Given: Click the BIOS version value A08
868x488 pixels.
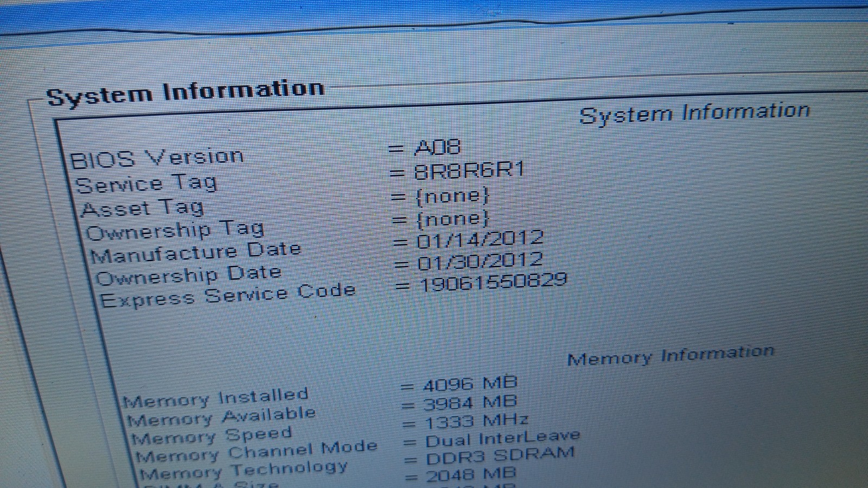Looking at the screenshot, I should point(437,147).
